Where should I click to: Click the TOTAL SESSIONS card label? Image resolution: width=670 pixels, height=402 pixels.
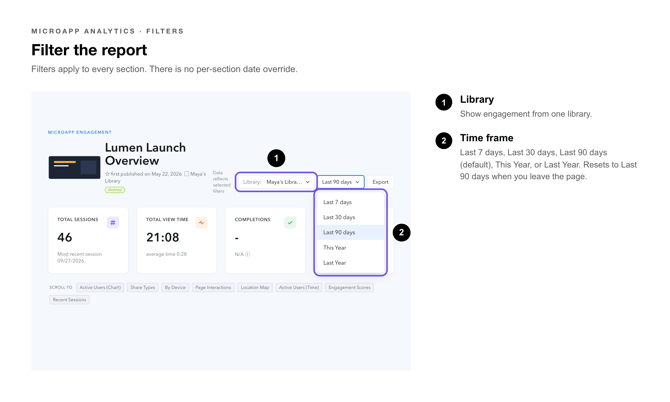pos(78,220)
